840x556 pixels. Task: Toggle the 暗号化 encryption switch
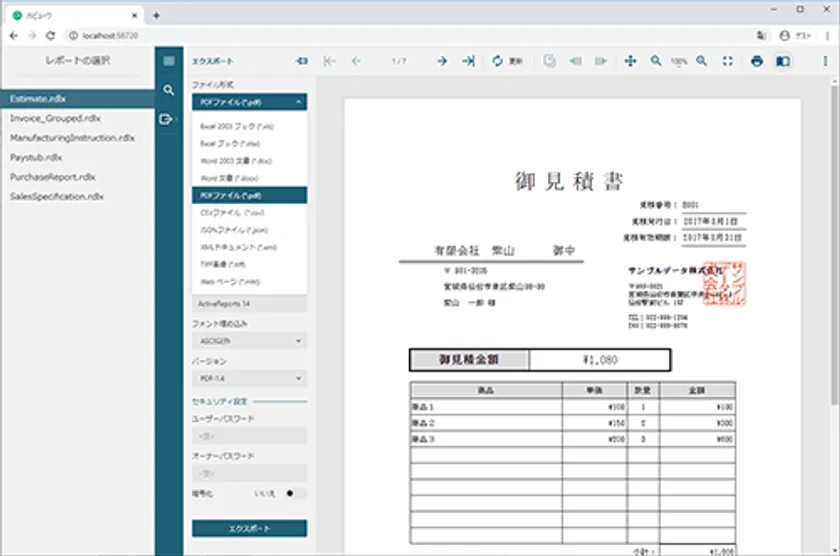[295, 493]
